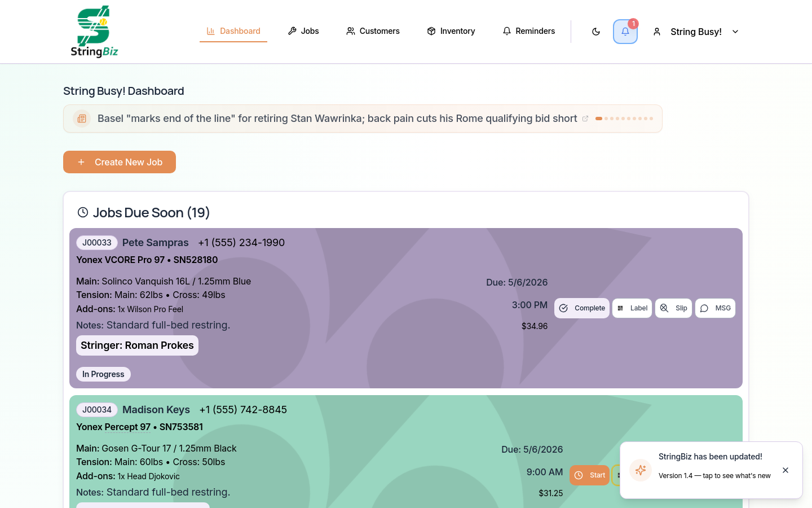Send MSG for Pete Sampras job
Screen dimensions: 812x508
[715, 308]
